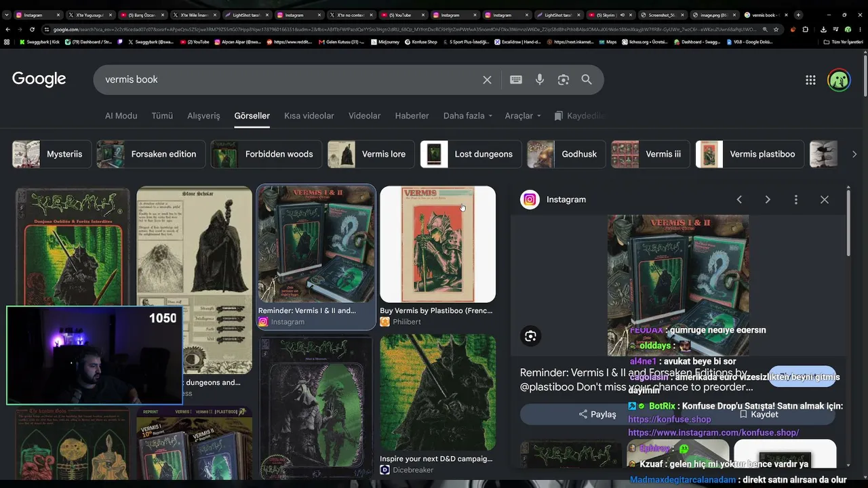
Task: Close the image preview panel
Action: (825, 199)
